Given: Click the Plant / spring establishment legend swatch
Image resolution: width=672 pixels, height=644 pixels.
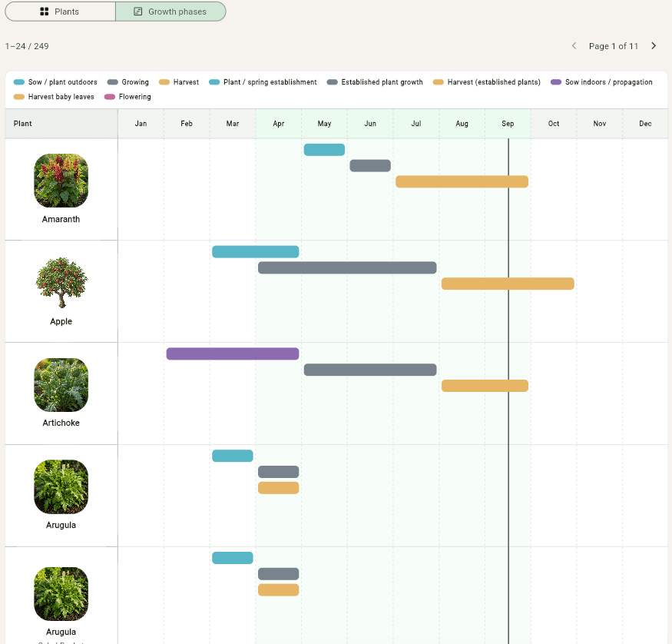Looking at the screenshot, I should (x=214, y=82).
